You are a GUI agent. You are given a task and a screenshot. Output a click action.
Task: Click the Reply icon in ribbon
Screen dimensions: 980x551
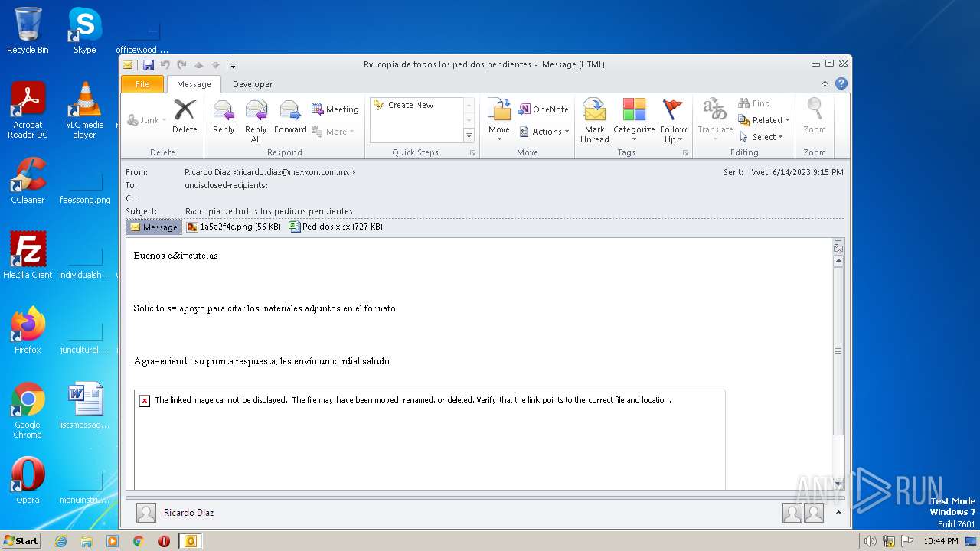click(224, 117)
